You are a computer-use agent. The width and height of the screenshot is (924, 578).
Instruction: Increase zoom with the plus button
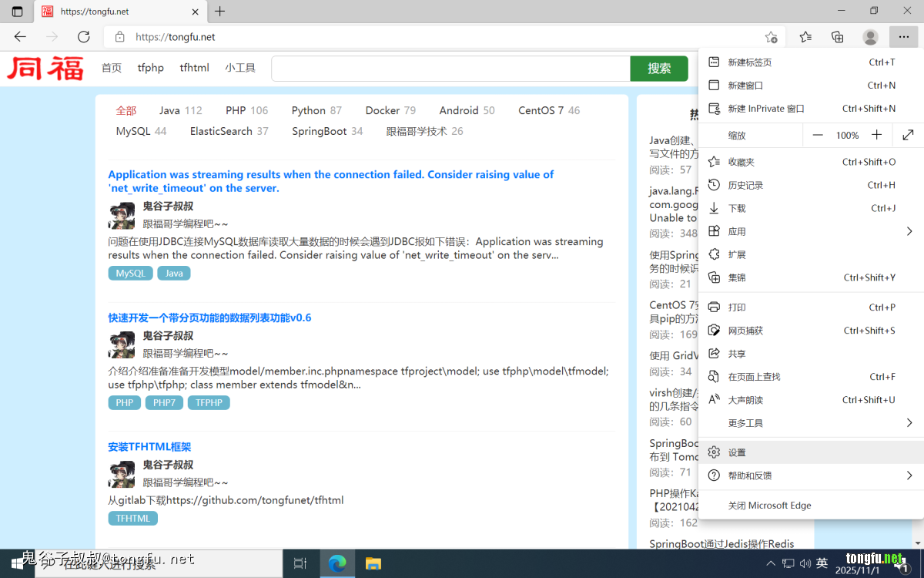[876, 135]
